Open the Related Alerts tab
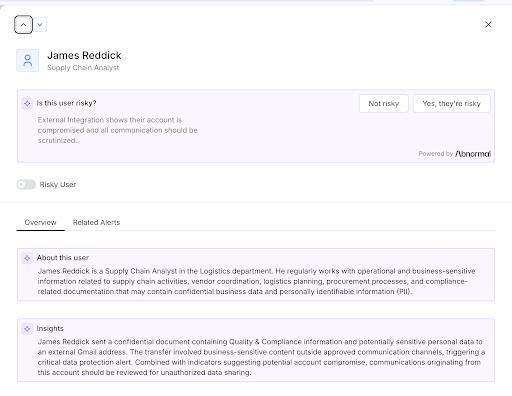This screenshot has width=512, height=396. [x=96, y=222]
